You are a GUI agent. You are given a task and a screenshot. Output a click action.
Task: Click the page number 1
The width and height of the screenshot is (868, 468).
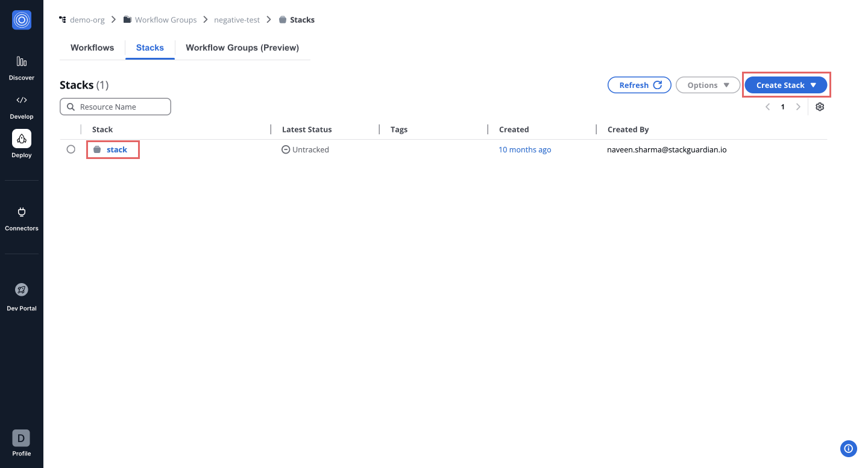[x=783, y=107]
